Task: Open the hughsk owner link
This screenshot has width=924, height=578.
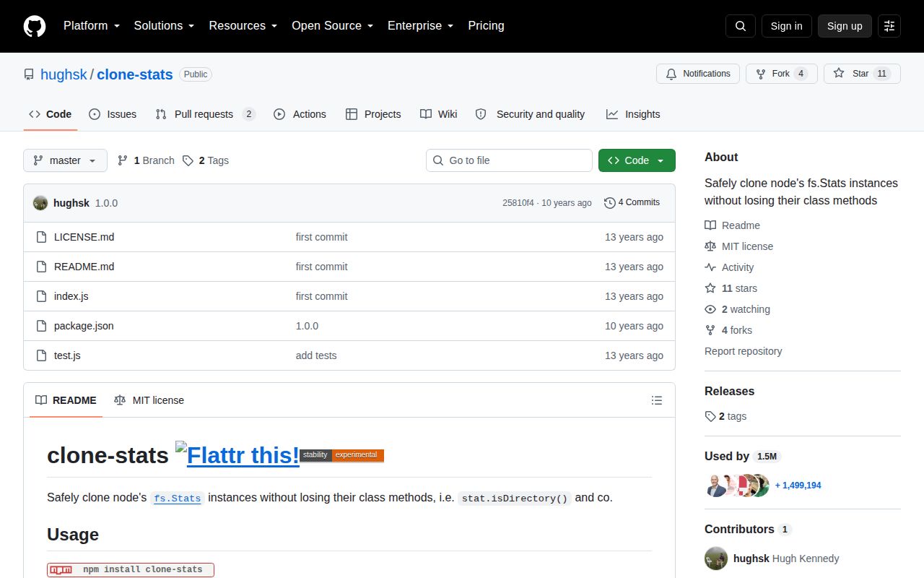Action: tap(64, 74)
